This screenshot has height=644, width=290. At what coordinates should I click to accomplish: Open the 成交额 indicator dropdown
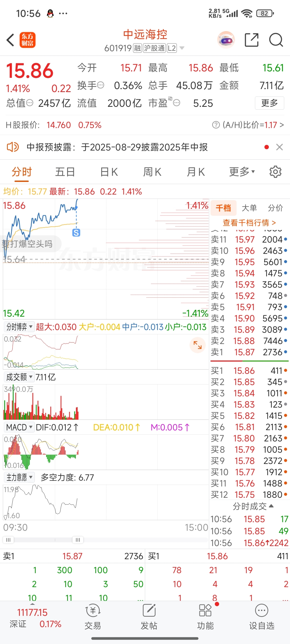[x=19, y=377]
